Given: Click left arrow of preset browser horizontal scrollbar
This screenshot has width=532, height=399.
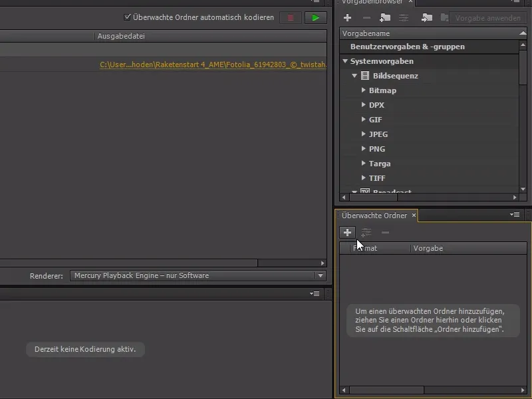Looking at the screenshot, I should [x=344, y=197].
